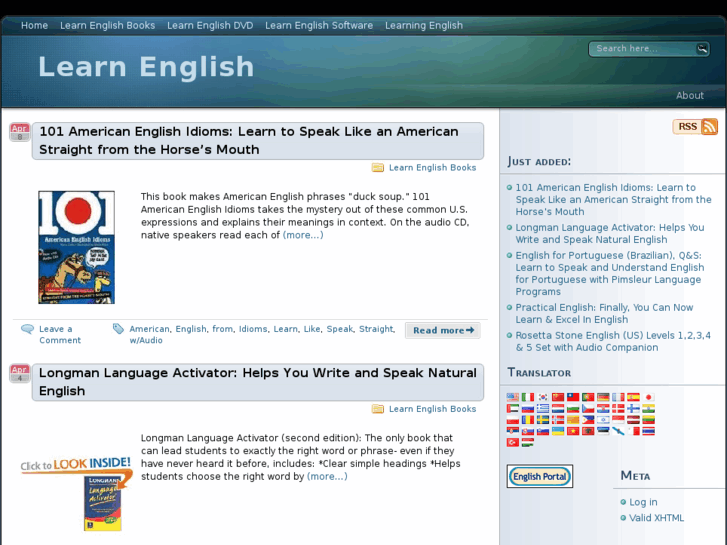Click the Idioms tag link
Screen dimensions: 727x545
point(253,329)
